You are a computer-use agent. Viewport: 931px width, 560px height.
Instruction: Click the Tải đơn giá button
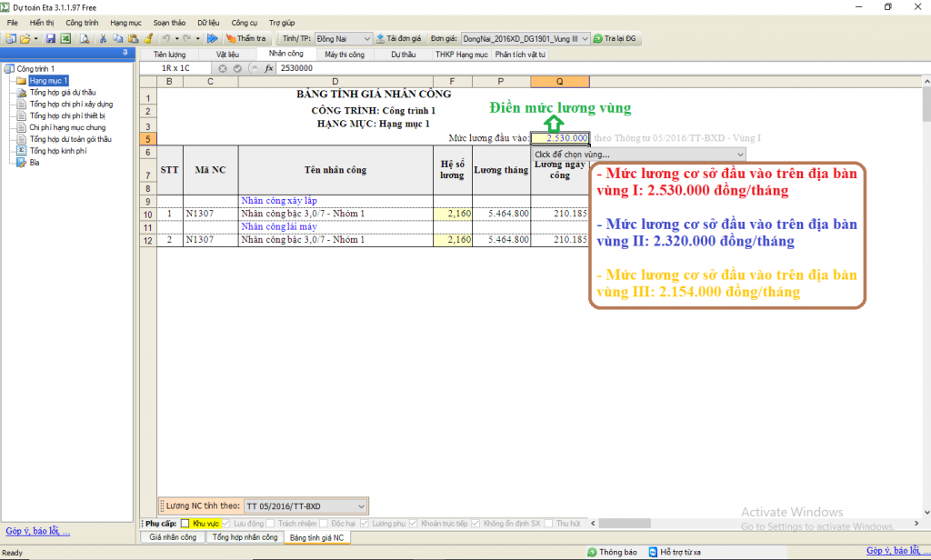pos(398,38)
